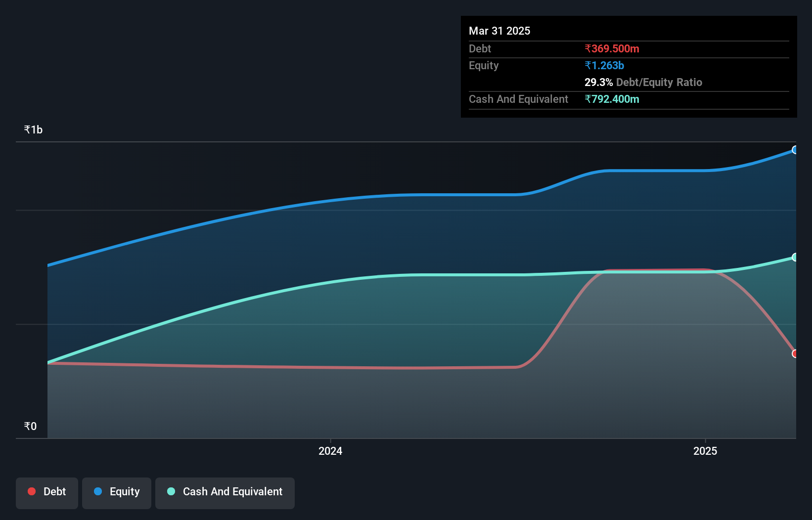Click the Equity label in tooltip
Screen dimensions: 812x520
[484, 65]
